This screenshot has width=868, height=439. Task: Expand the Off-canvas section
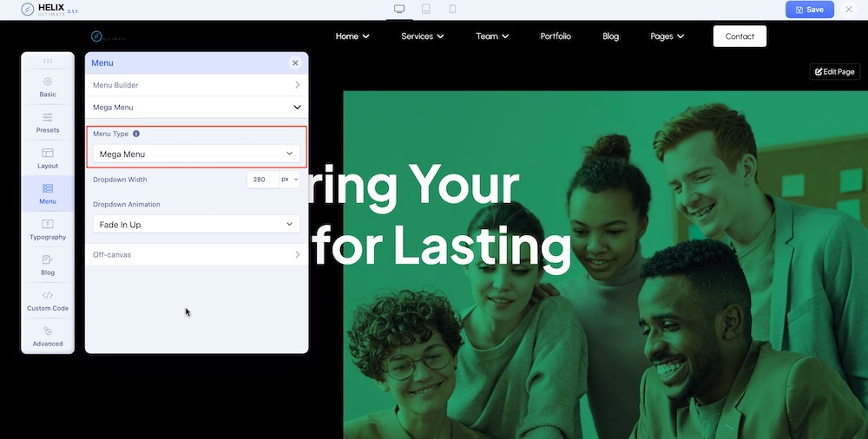[196, 255]
